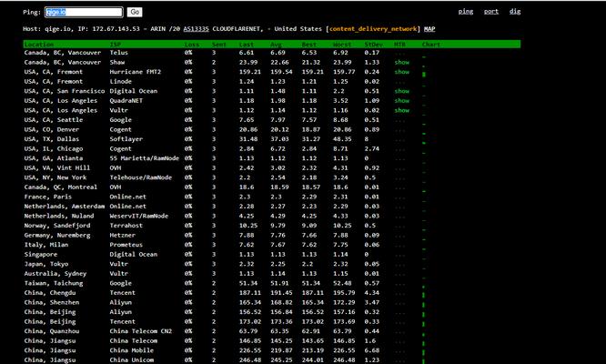Click the Loss column header
Viewport: 606px width, 364px height.
pos(192,45)
